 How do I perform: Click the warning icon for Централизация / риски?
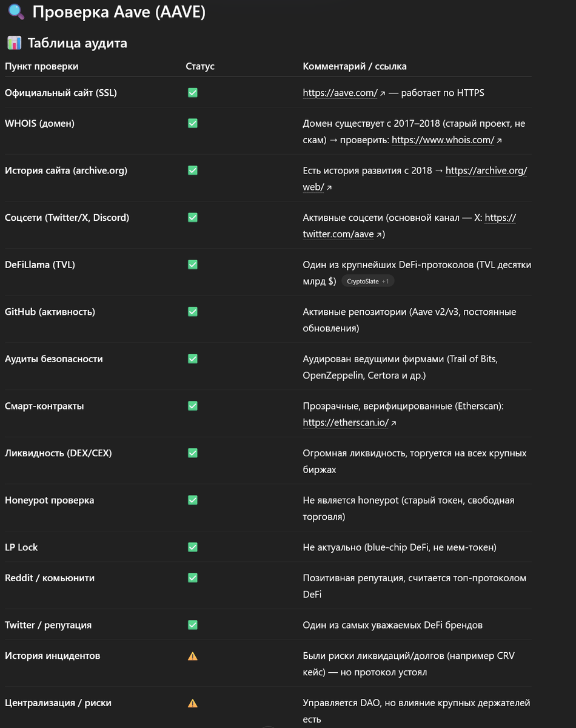click(193, 703)
